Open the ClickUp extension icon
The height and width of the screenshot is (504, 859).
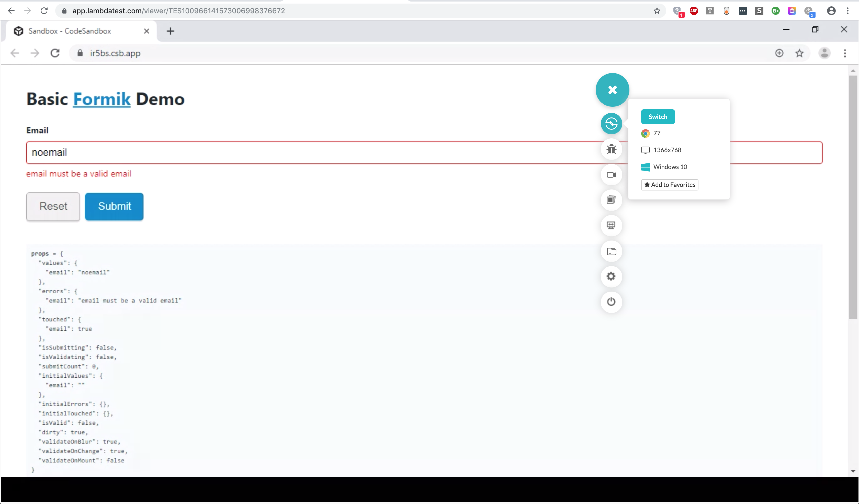coord(792,11)
